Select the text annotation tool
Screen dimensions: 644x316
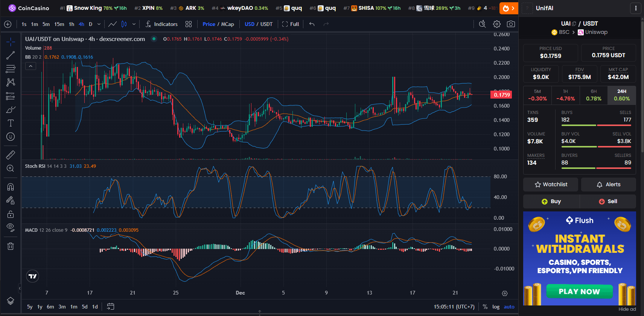coord(11,123)
